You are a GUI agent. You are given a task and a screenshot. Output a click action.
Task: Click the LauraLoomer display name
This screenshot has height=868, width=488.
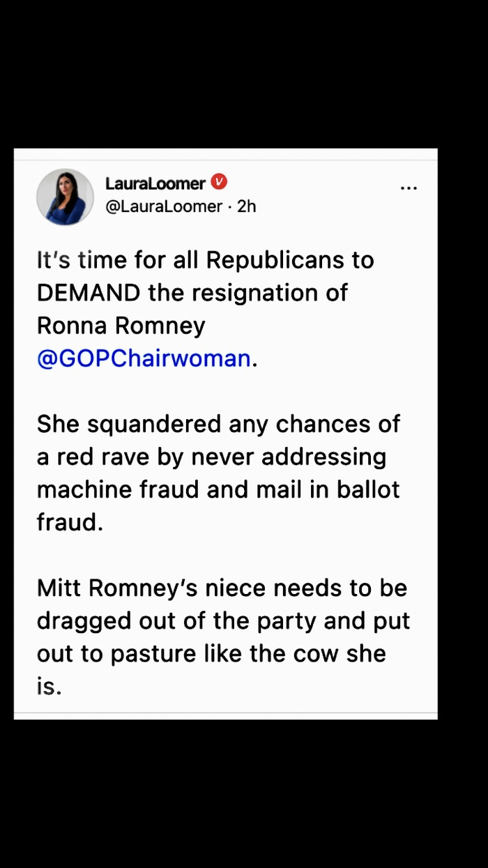(155, 183)
